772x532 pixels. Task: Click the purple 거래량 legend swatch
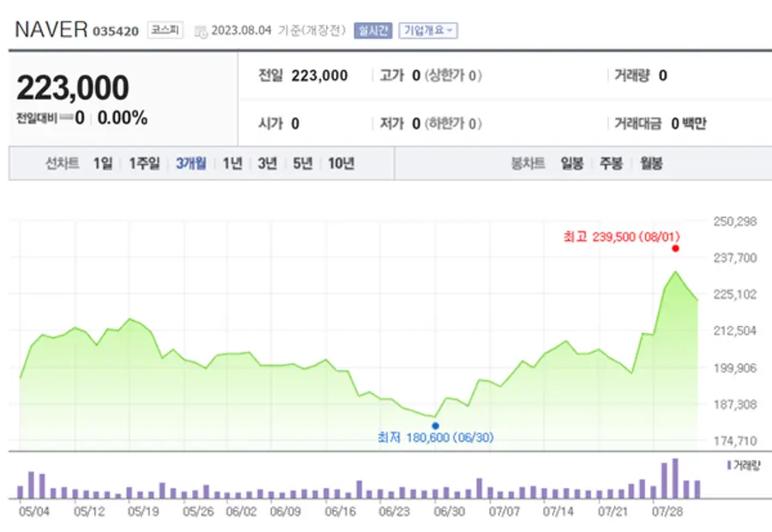(x=728, y=464)
